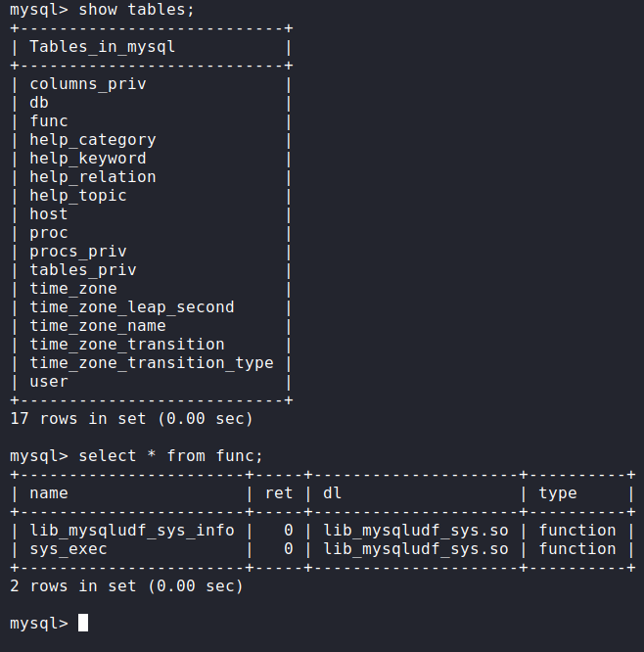Screen dimensions: 644x652
Task: Click the proc table entry
Action: click(49, 233)
